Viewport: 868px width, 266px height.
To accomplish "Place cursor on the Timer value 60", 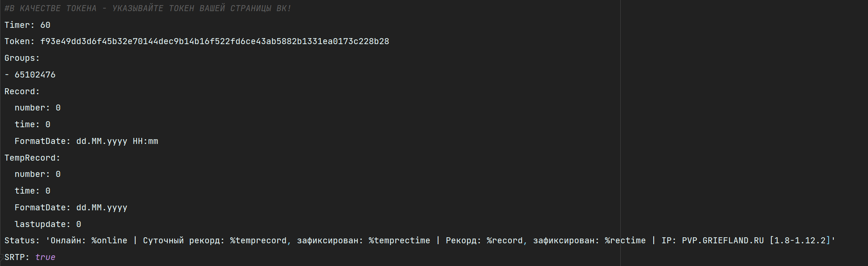I will (45, 25).
